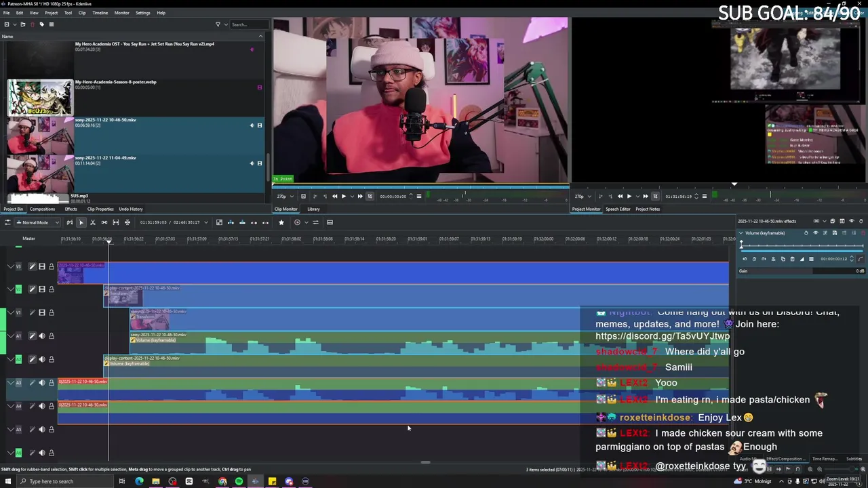Fast forward the clip monitor
The image size is (868, 488).
(x=360, y=197)
